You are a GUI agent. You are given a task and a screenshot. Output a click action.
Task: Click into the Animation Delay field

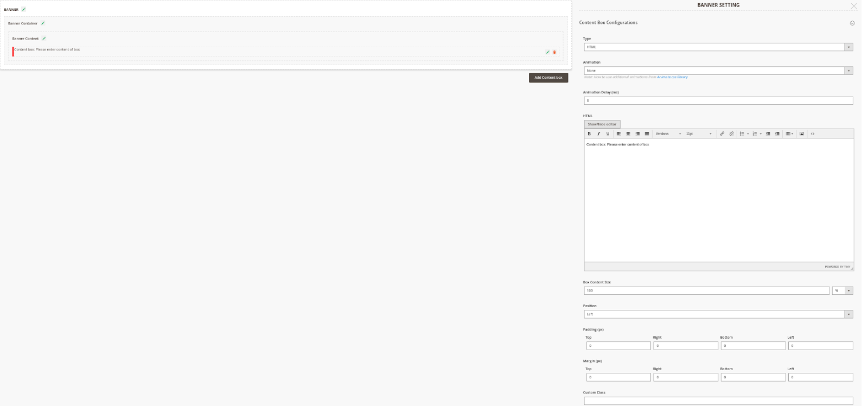point(718,100)
